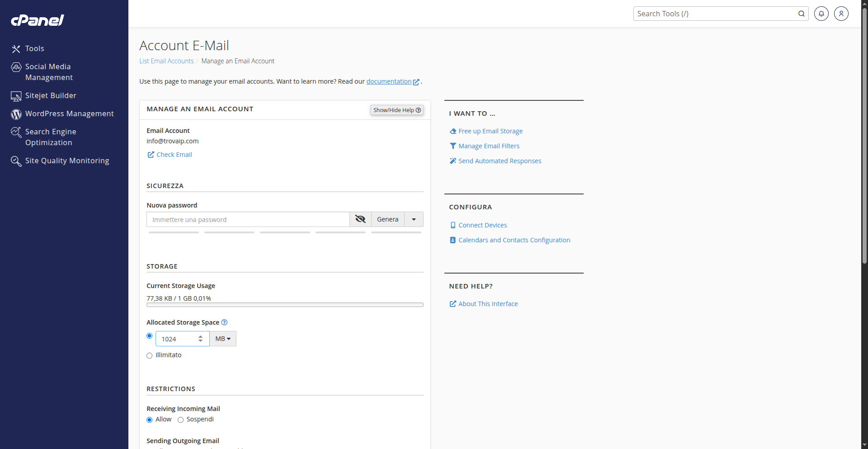Open Site Quality Monitoring menu item
Viewport: 868px width, 449px height.
tap(67, 161)
